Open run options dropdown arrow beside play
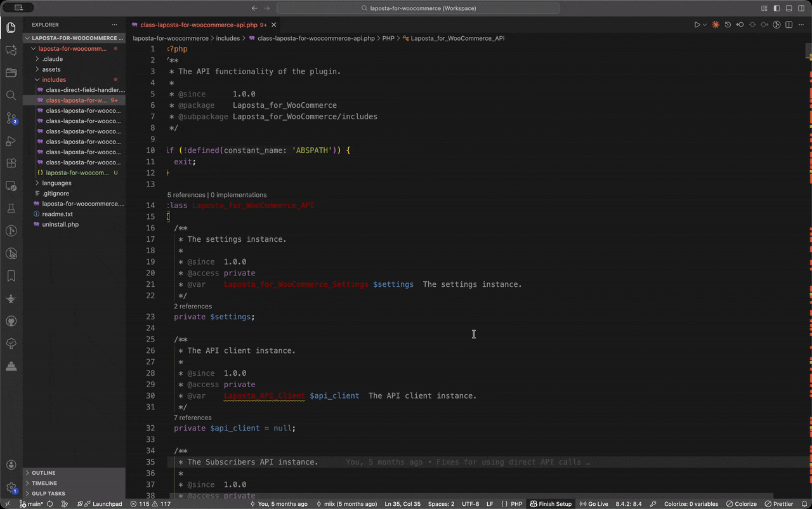This screenshot has height=509, width=812. click(705, 25)
